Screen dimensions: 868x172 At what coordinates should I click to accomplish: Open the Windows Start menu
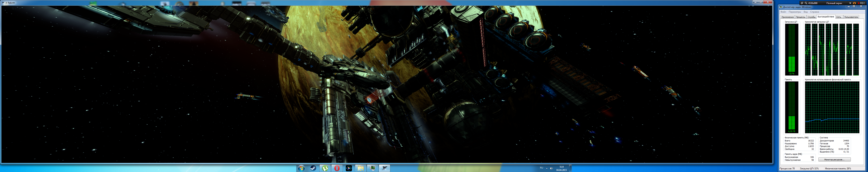[x=301, y=168]
